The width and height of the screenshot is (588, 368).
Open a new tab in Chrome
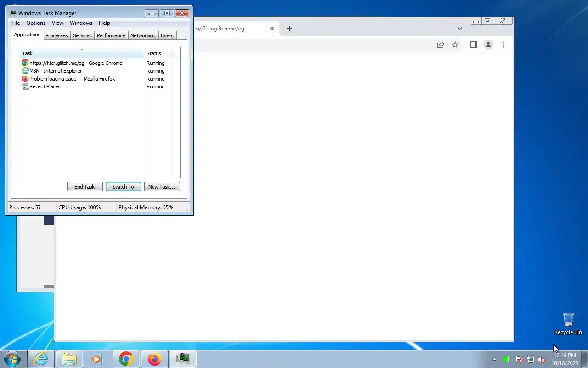tap(289, 29)
